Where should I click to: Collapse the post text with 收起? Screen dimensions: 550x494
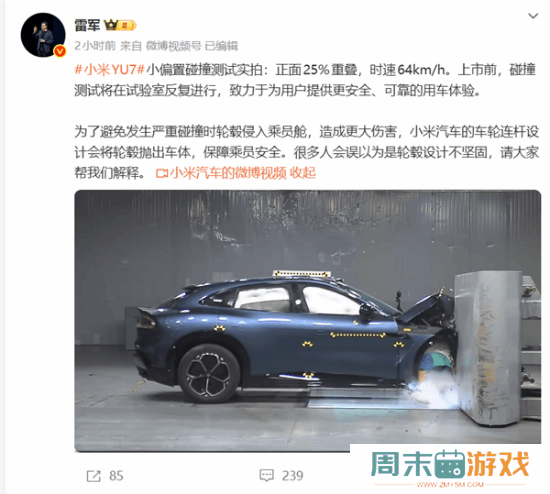point(302,173)
